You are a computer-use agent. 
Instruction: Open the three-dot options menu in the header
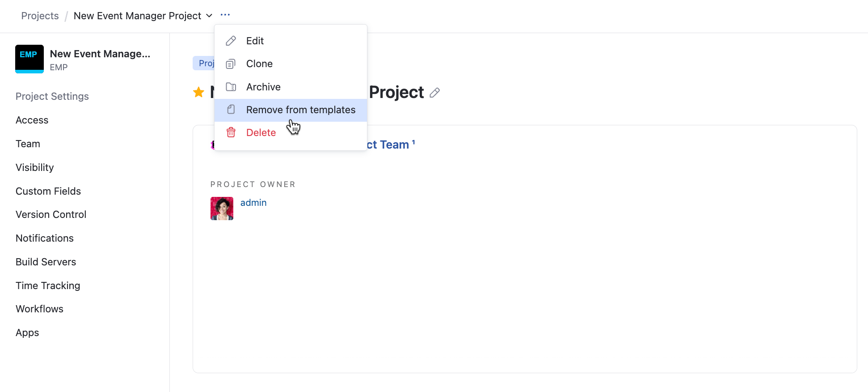point(225,15)
